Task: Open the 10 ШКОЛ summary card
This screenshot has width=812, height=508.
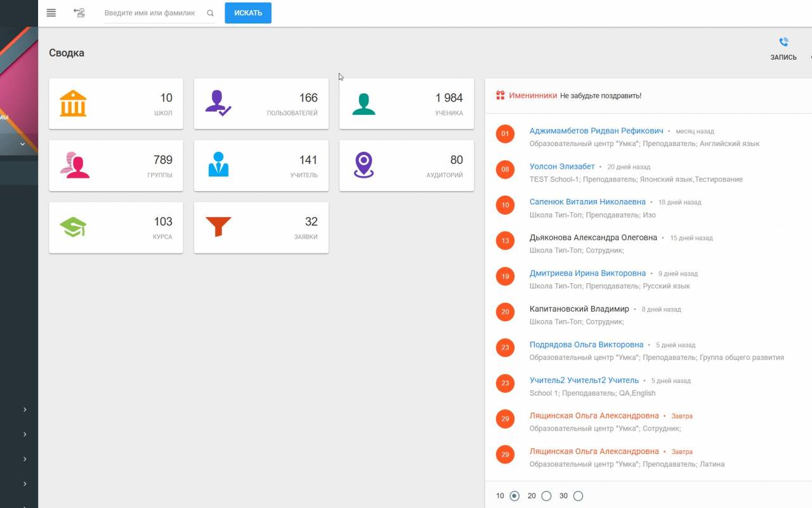Action: [116, 104]
